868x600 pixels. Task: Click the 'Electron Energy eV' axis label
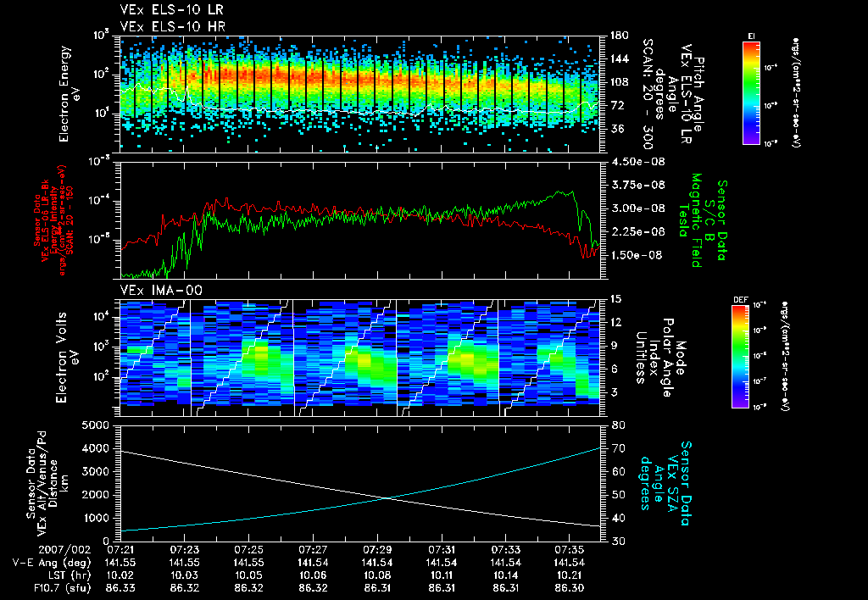70,93
